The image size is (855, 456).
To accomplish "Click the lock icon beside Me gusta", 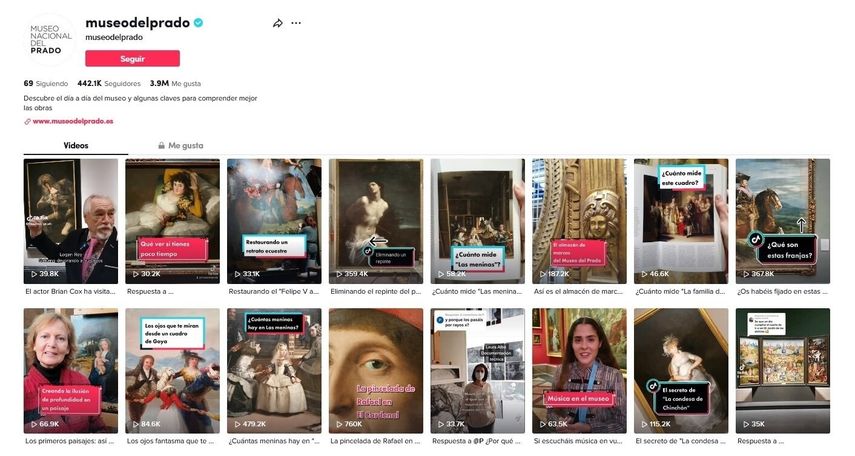I will [x=161, y=146].
